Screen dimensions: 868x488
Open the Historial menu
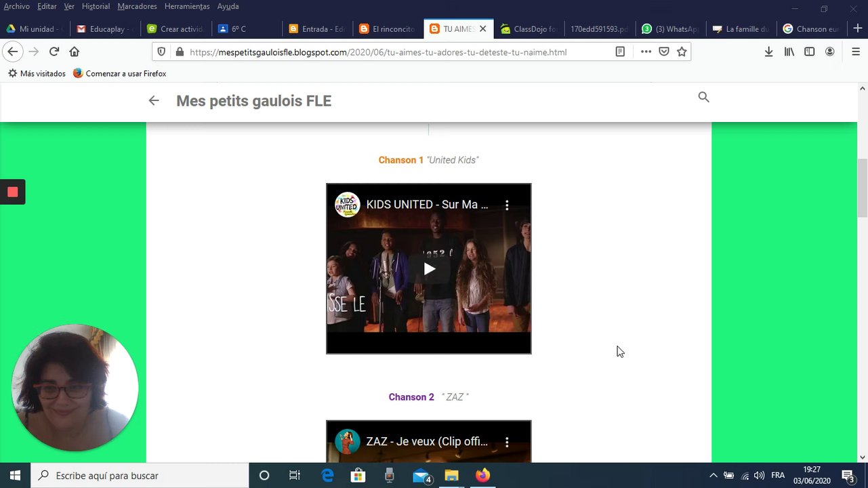[x=96, y=6]
